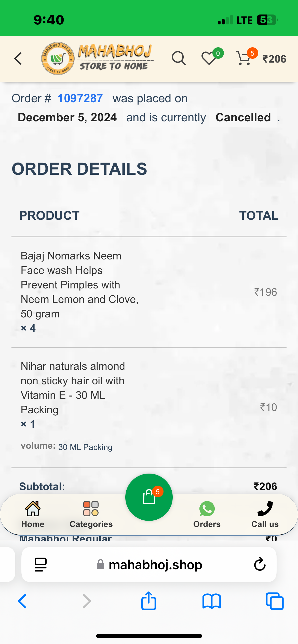Click the Mahabhoj Store to Home logo

click(x=97, y=58)
